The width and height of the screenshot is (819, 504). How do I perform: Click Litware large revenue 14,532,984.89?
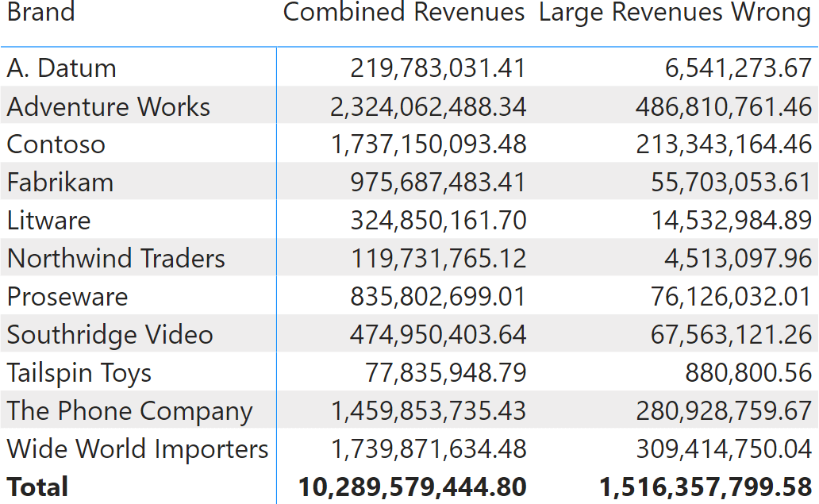[731, 221]
